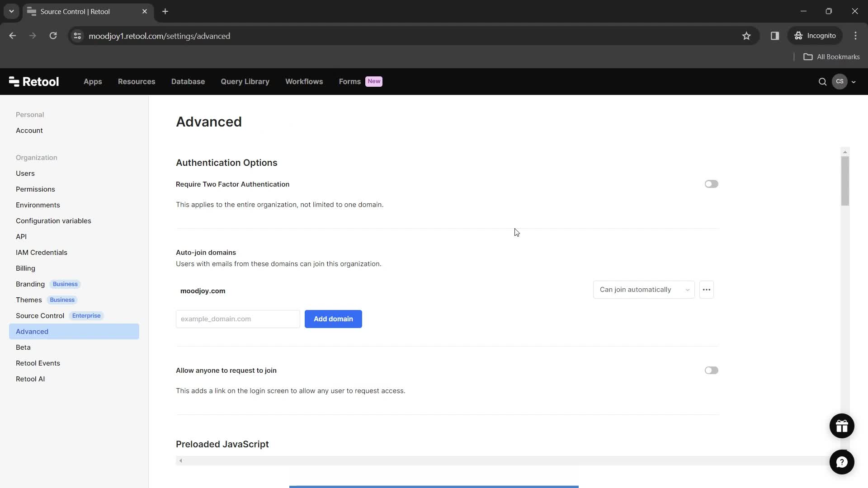
Task: Go back with the browser back arrow
Action: (12, 36)
